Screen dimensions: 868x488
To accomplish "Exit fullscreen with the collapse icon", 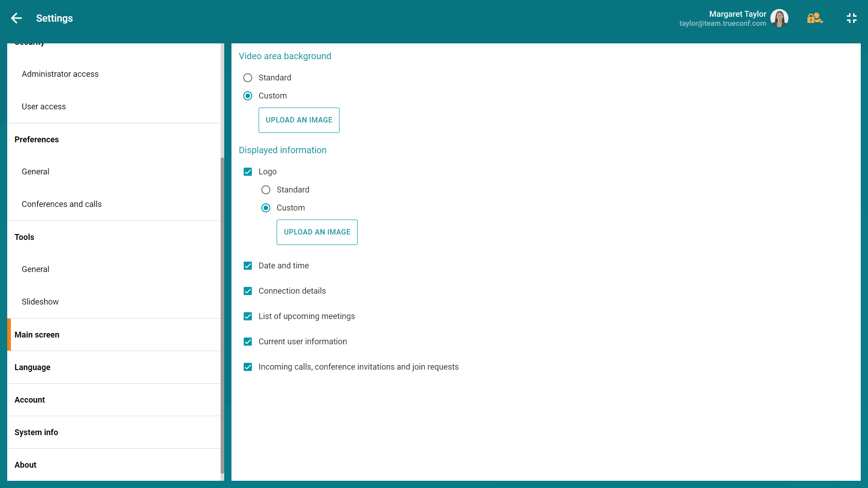I will pos(851,18).
